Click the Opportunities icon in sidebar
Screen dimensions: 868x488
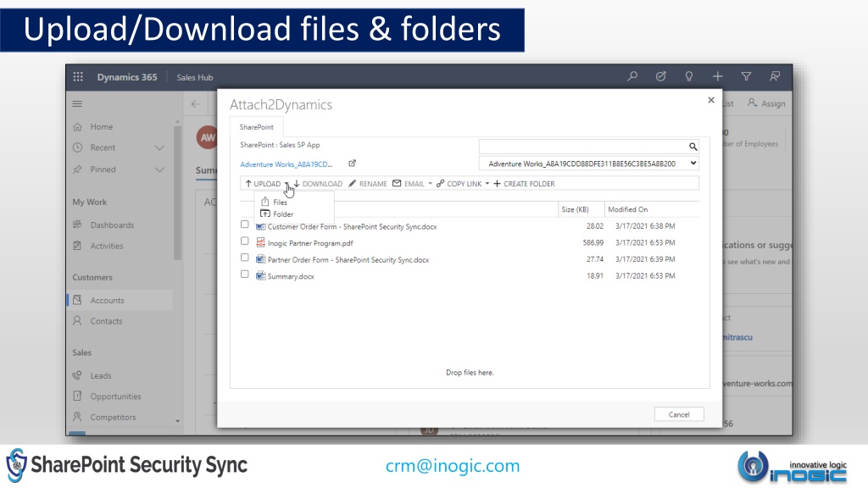pos(77,396)
